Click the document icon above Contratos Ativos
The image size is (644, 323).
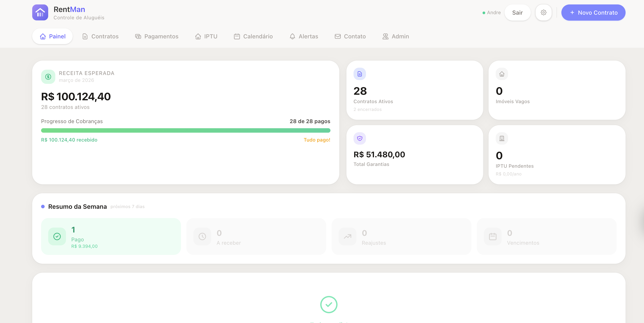360,74
